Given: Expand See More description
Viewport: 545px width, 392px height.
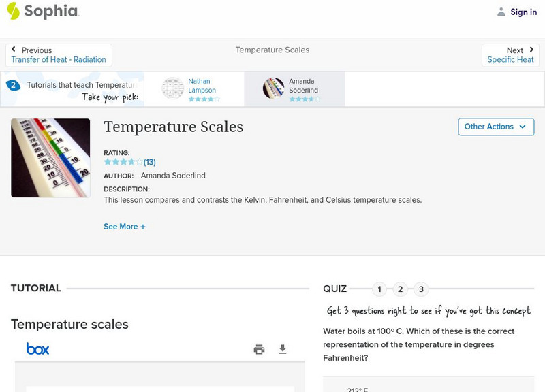Looking at the screenshot, I should (x=124, y=227).
